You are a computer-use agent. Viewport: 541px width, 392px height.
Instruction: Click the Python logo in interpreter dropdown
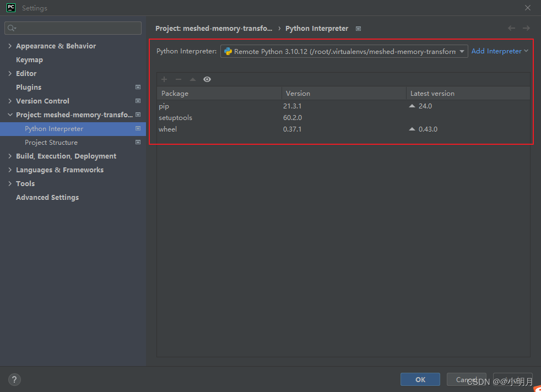[x=228, y=51]
